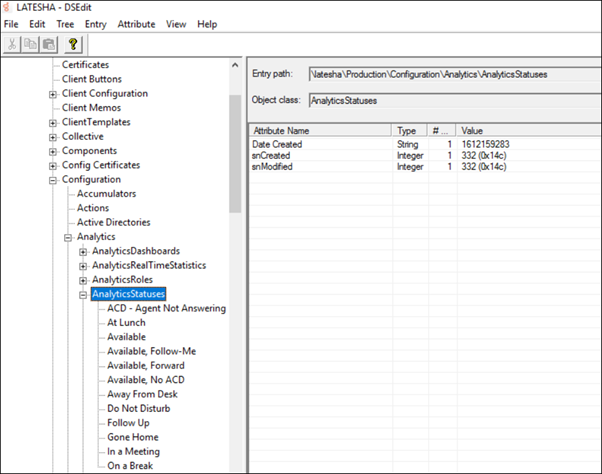The image size is (602, 474).
Task: Click the tree panel vertical scrollbar
Action: pyautogui.click(x=235, y=150)
